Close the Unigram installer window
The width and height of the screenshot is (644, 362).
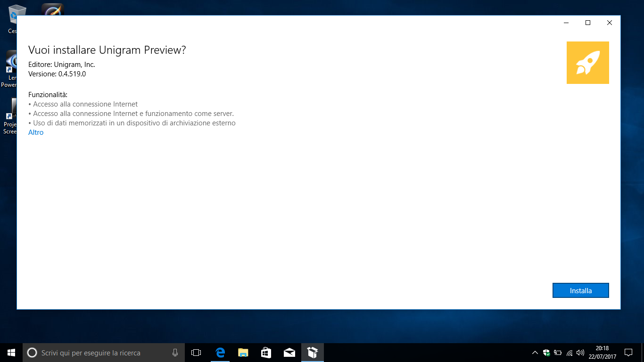610,23
